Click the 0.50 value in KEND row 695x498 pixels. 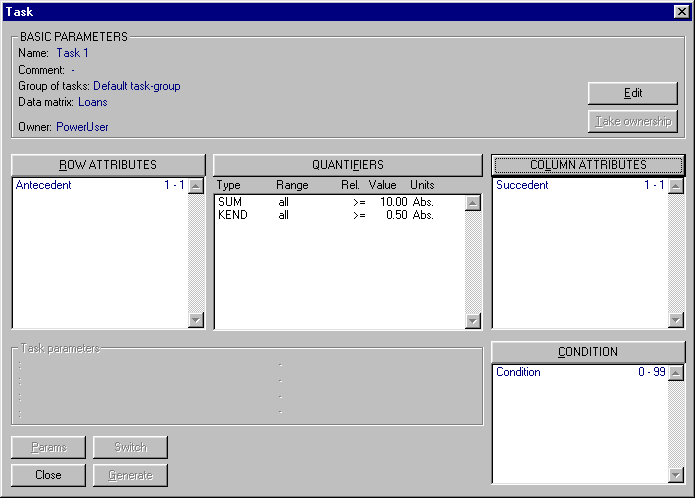point(396,215)
